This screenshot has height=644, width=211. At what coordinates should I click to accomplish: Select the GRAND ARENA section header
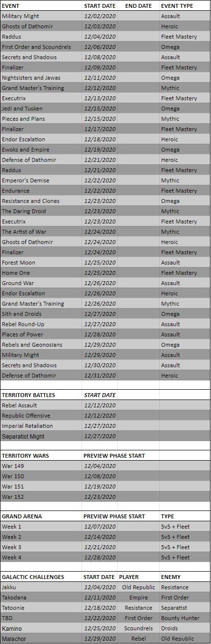(x=41, y=516)
